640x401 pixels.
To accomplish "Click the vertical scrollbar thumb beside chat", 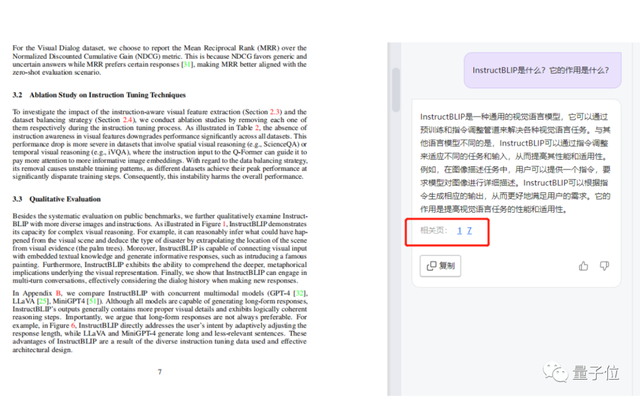I will point(396,90).
